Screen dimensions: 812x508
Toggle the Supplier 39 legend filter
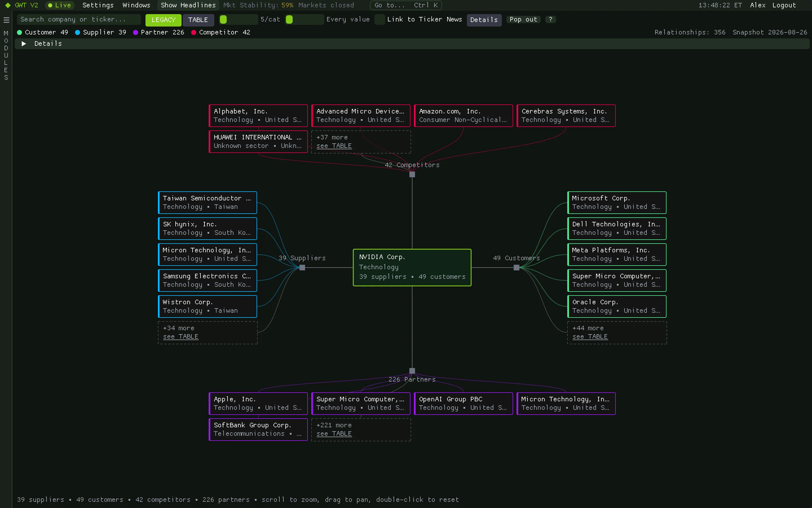click(101, 32)
